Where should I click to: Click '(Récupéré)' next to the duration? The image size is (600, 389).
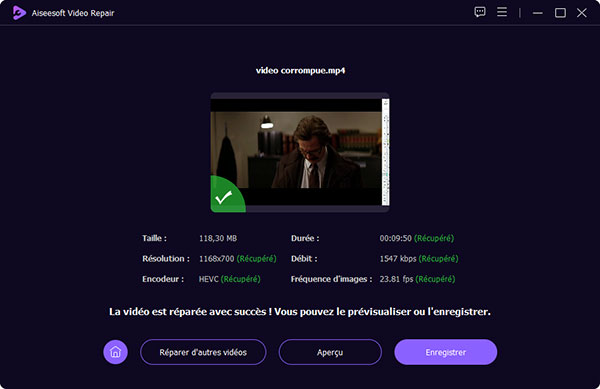click(x=434, y=238)
